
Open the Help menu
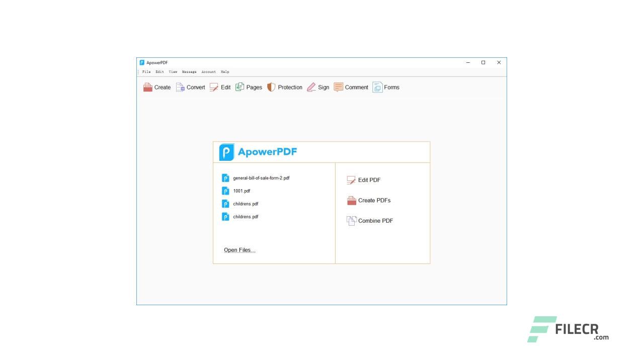click(x=225, y=72)
